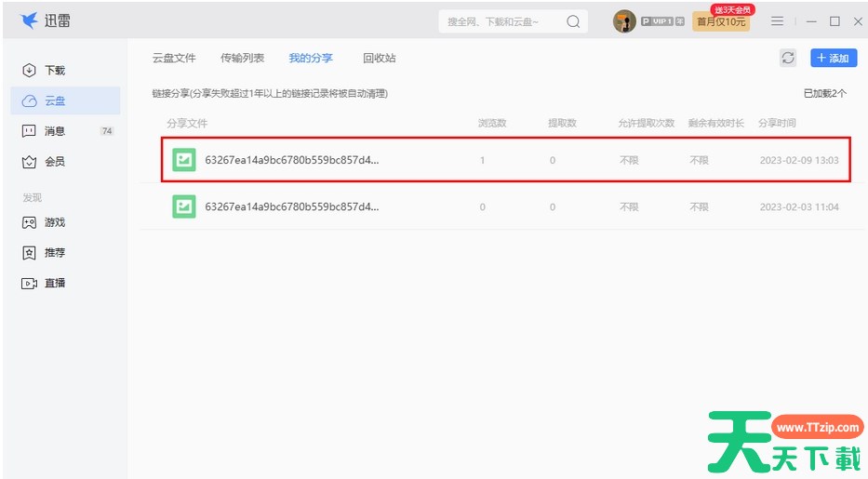The width and height of the screenshot is (868, 479).
Task: Click the image file icon in the second share row
Action: pos(184,206)
